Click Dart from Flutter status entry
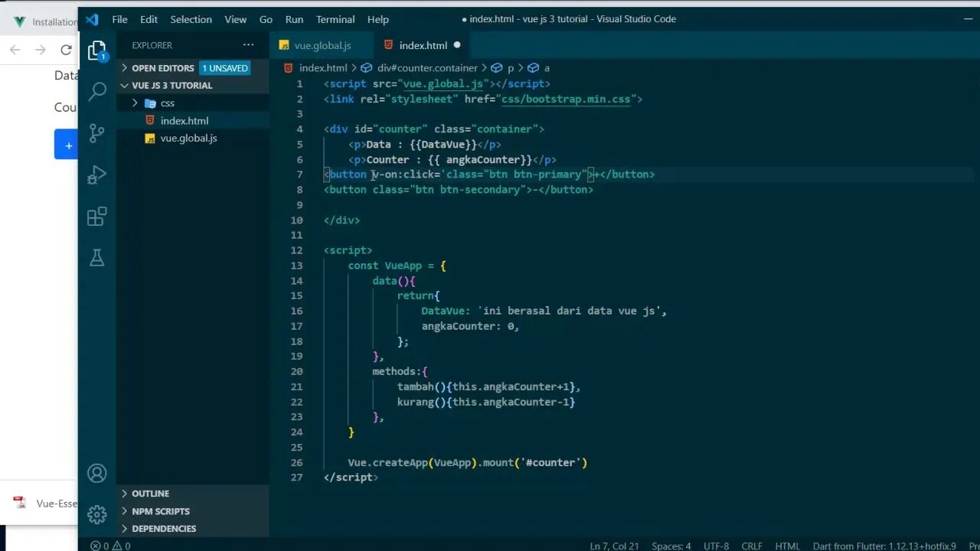This screenshot has width=980, height=551. pyautogui.click(x=884, y=546)
